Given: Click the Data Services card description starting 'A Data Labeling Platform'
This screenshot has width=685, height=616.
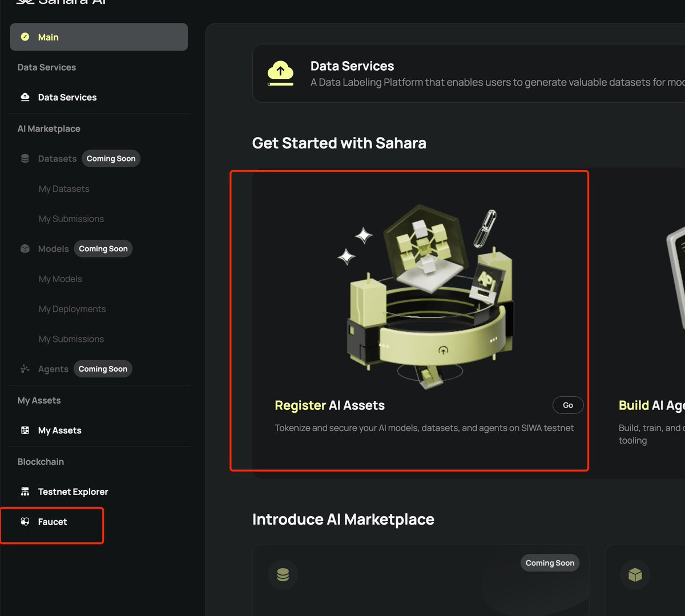Looking at the screenshot, I should click(x=497, y=83).
